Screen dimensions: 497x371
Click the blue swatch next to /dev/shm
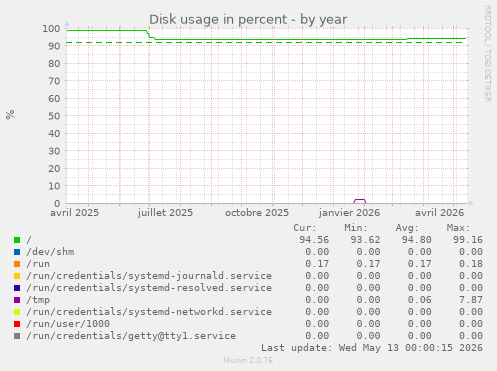(17, 252)
